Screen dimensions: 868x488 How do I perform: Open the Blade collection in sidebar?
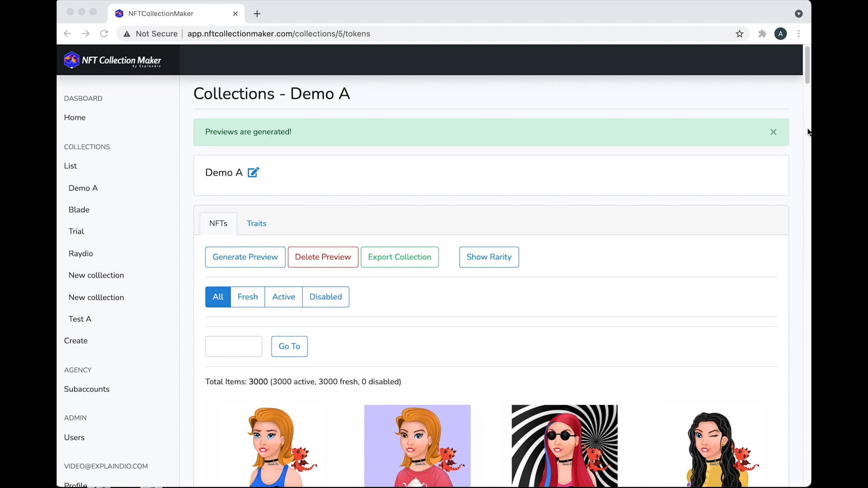pos(79,210)
